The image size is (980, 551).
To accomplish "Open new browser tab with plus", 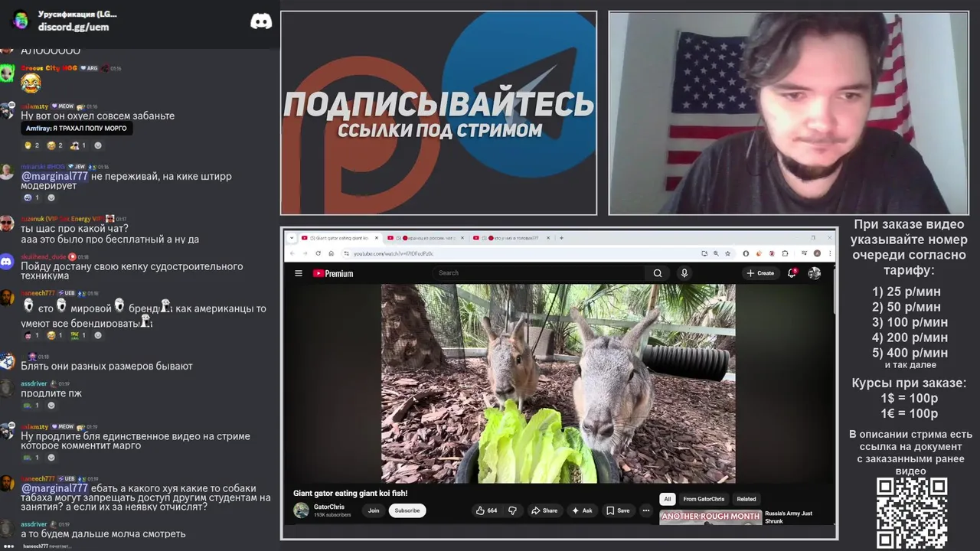I will pos(561,238).
